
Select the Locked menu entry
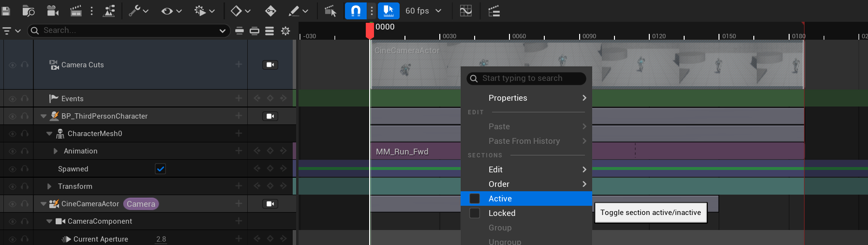[x=502, y=213]
